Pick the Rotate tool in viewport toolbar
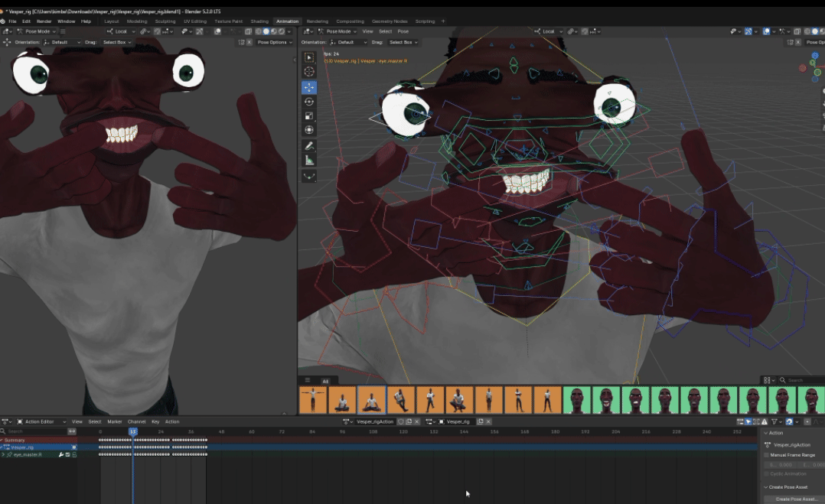This screenshot has width=825, height=504. 309,102
